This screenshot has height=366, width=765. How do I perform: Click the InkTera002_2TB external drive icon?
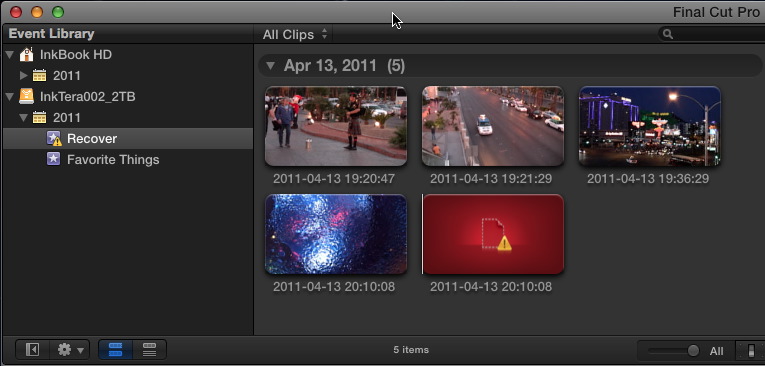26,96
